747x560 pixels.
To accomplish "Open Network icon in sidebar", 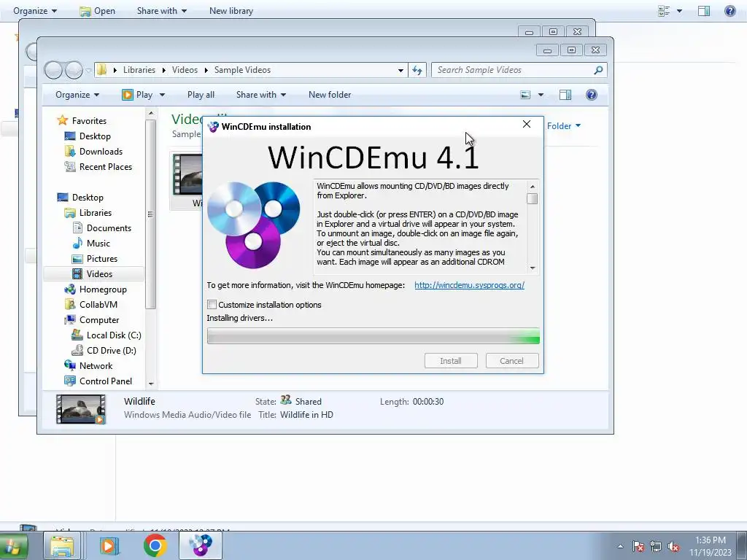I will pyautogui.click(x=69, y=366).
